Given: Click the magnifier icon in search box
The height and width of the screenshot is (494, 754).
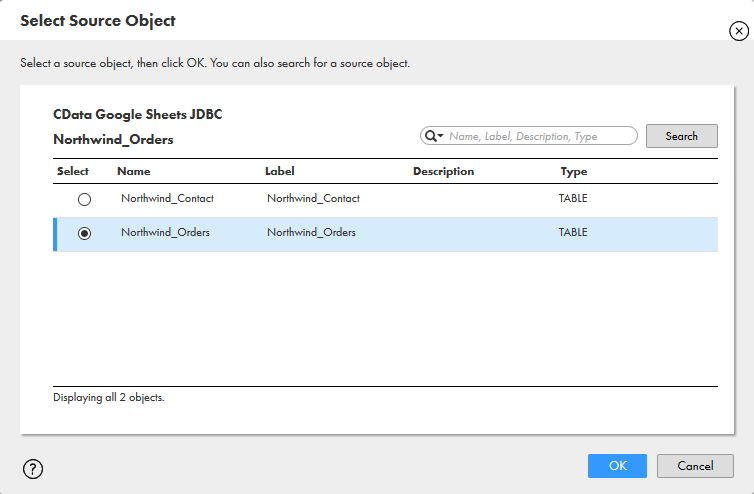Looking at the screenshot, I should 431,136.
